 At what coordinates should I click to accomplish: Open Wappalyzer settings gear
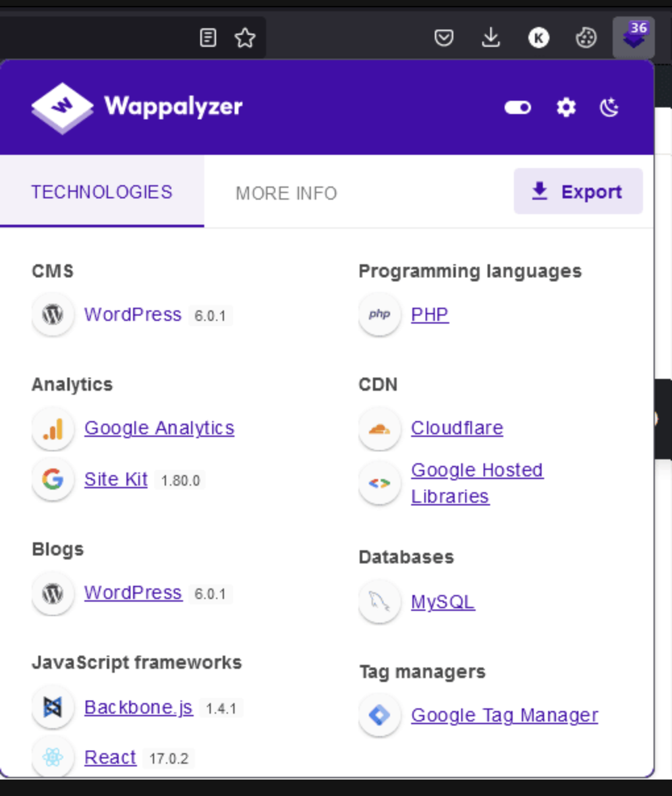(566, 107)
